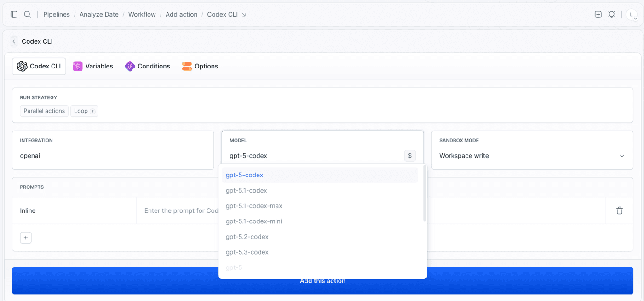Pick gpt-5.2-codex from the list
This screenshot has height=301, width=644.
320,237
